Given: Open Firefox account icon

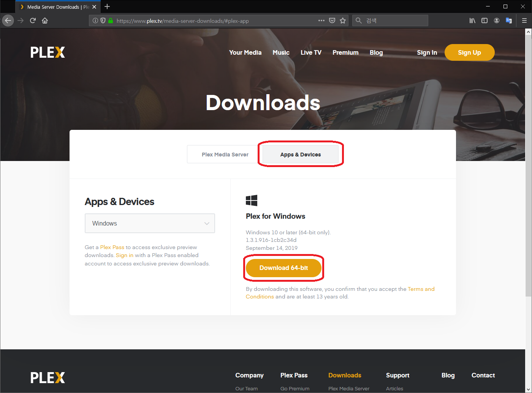Looking at the screenshot, I should click(x=497, y=21).
